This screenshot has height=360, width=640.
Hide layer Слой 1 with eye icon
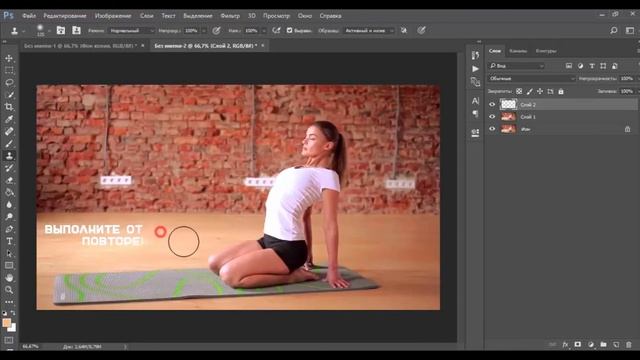(492, 117)
